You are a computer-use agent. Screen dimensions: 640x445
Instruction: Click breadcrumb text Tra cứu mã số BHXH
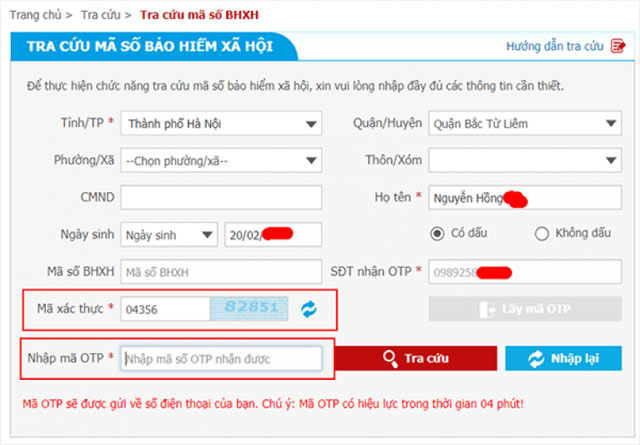pos(199,15)
